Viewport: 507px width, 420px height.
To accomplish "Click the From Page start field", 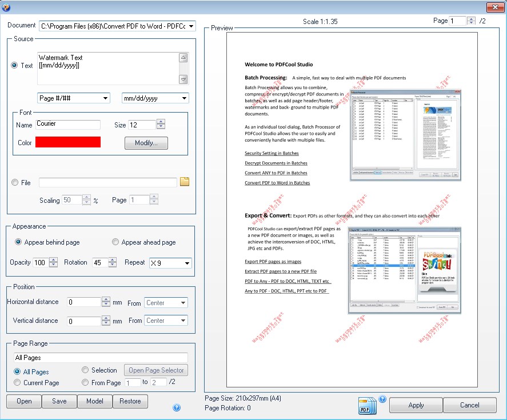I will tap(133, 382).
